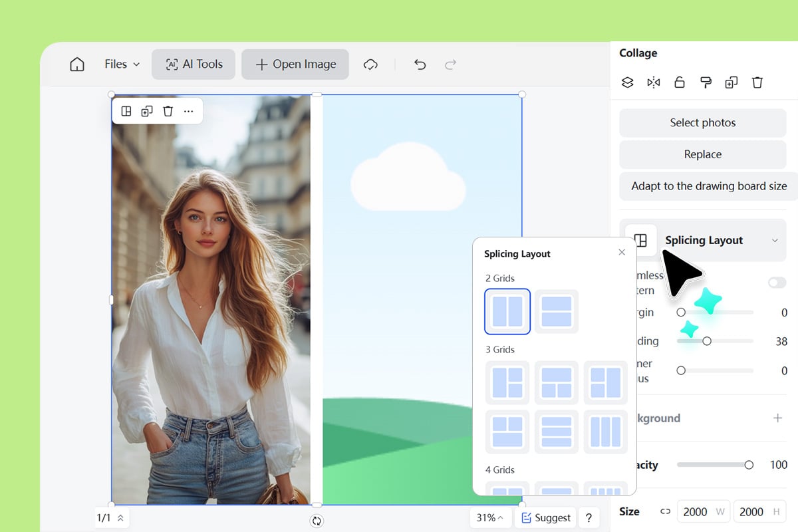Image resolution: width=798 pixels, height=532 pixels.
Task: Adjust the corner radius slider handle
Action: (681, 370)
